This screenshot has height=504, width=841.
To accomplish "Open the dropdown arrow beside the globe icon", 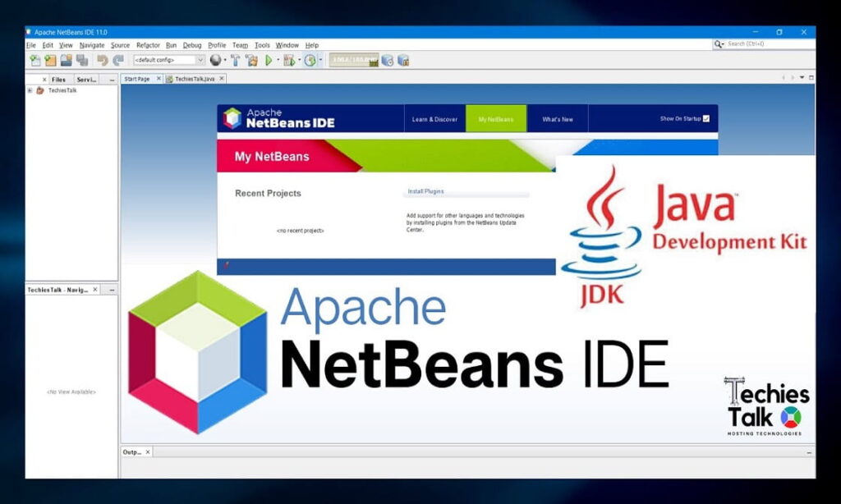I will coord(225,60).
